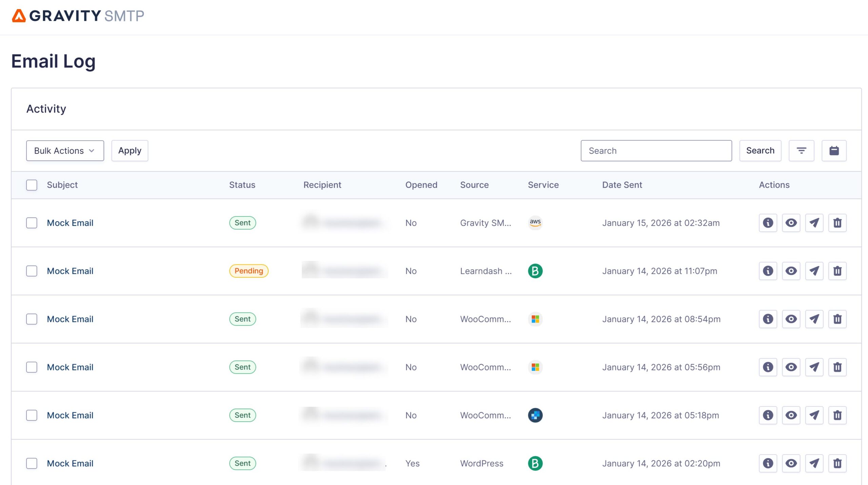Open the filter options icon
The height and width of the screenshot is (485, 868).
(801, 150)
